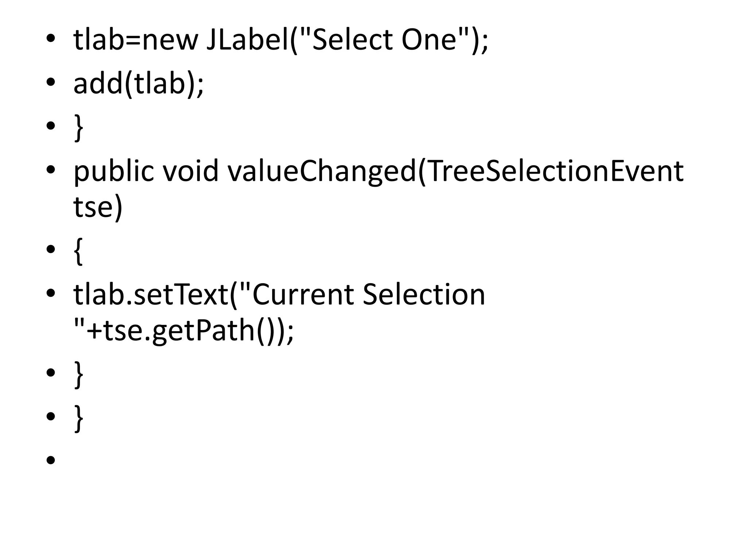The width and height of the screenshot is (747, 560).
Task: Click the closing brace after getPath line
Action: pos(78,374)
